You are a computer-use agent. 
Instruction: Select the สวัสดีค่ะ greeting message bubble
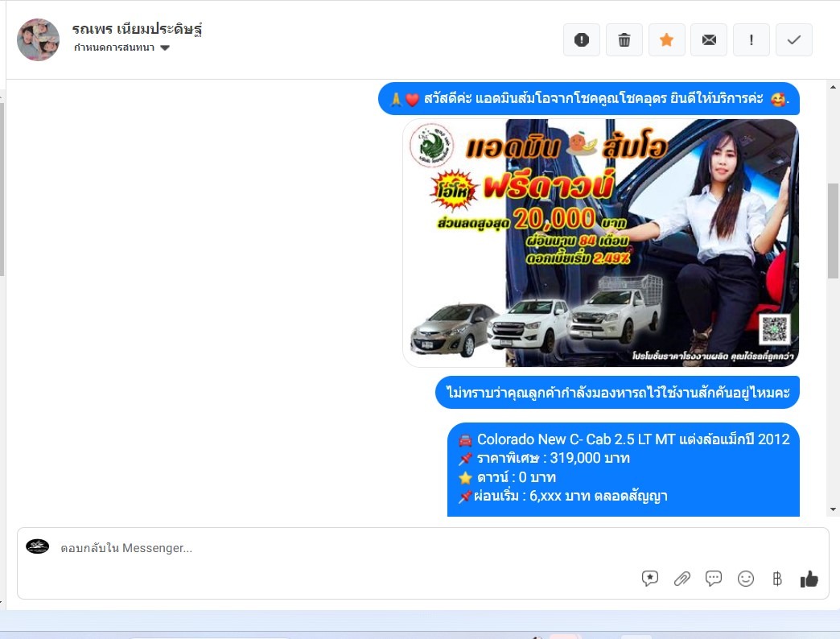[x=589, y=99]
